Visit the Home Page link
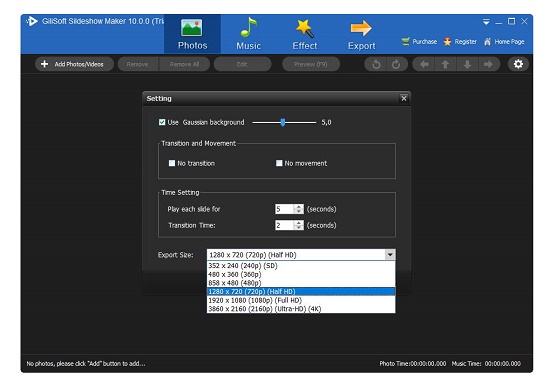 (x=504, y=42)
